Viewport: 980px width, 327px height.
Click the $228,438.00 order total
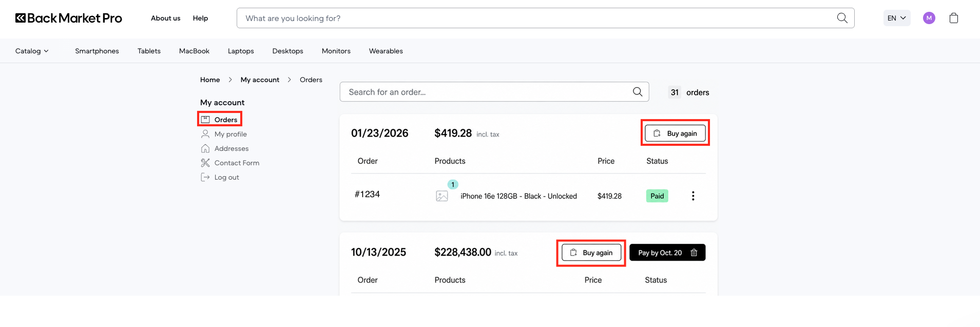click(x=463, y=252)
